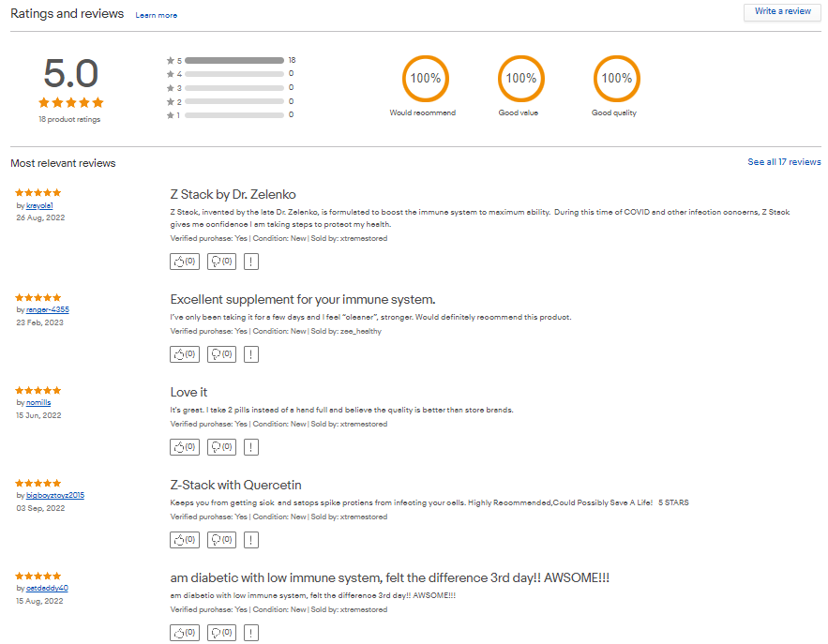The width and height of the screenshot is (828, 644).
Task: Click the 23 Feb, 2023 review date
Action: [x=39, y=322]
